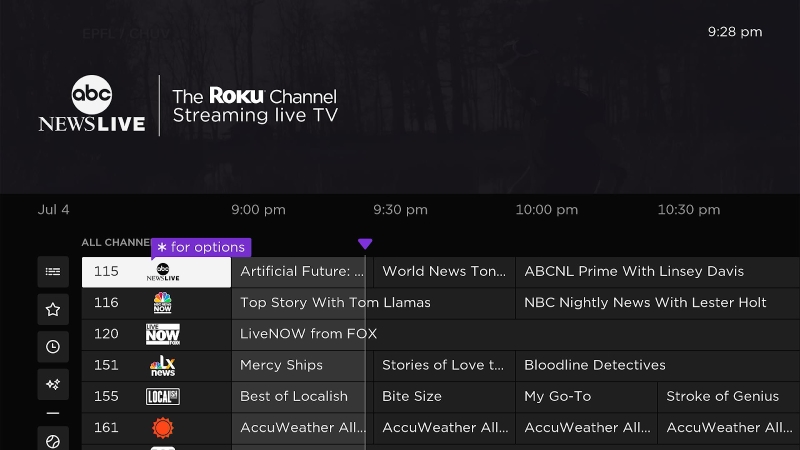Click channel number 115
The height and width of the screenshot is (450, 800).
[x=106, y=271]
